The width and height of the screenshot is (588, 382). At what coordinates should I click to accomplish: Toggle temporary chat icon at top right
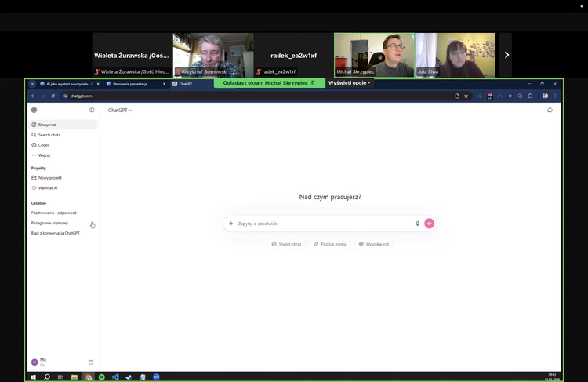(550, 110)
